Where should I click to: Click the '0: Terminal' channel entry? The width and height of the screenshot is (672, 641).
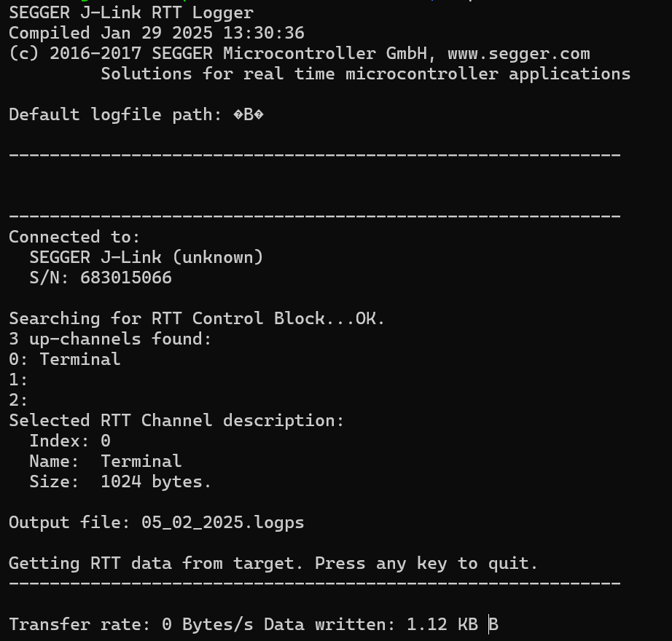click(x=64, y=360)
